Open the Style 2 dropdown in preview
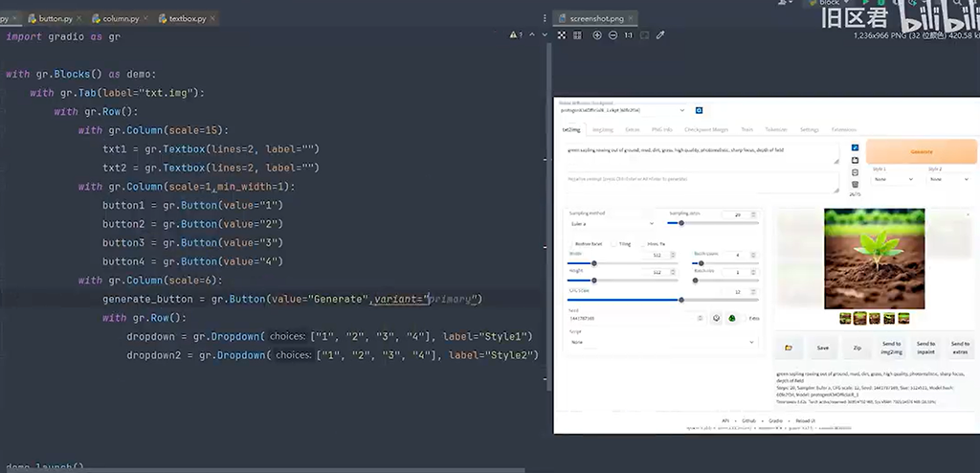Image resolution: width=980 pixels, height=473 pixels. click(x=948, y=179)
